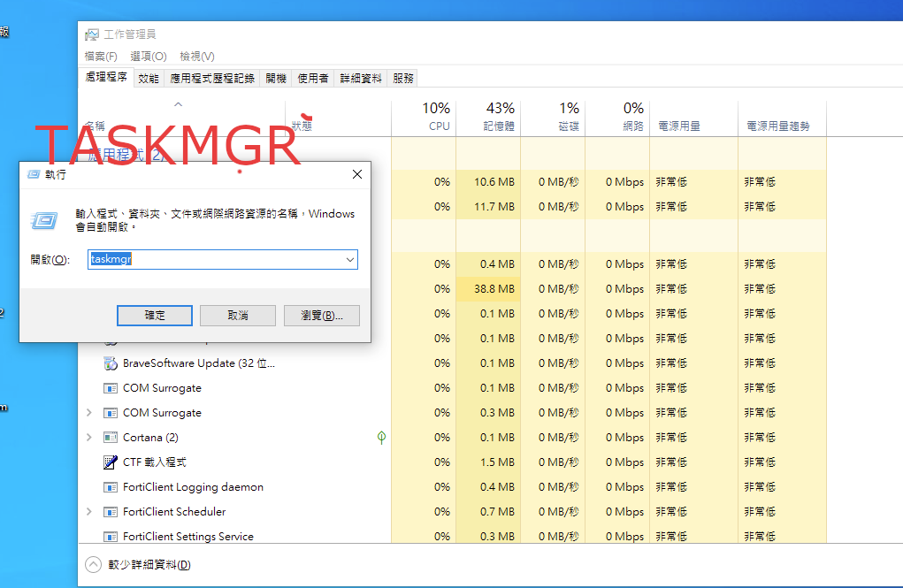Expand the Cortana (2) process group
This screenshot has height=588, width=903.
88,438
